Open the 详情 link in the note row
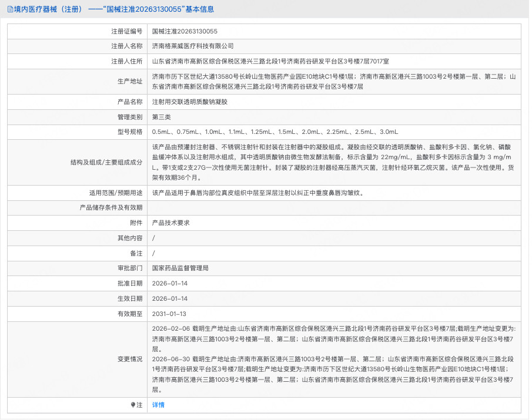 click(158, 405)
